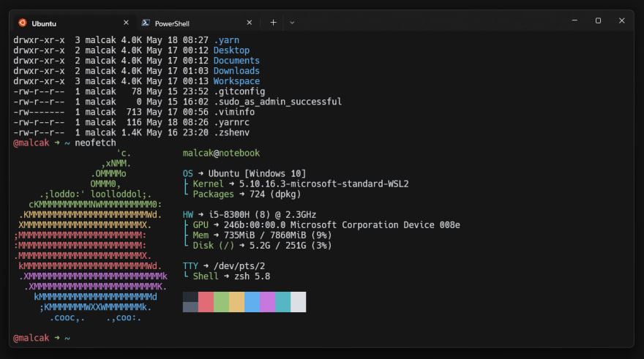The height and width of the screenshot is (359, 644).
Task: Click the CPU text i5-8300H (8) @ 2.3GHz
Action: [x=263, y=214]
